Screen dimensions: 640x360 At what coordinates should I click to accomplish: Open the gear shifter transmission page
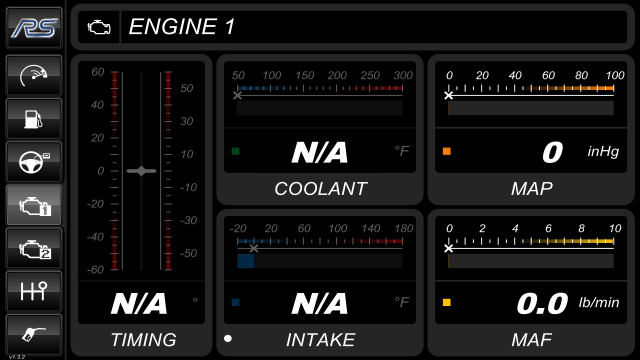[x=34, y=291]
